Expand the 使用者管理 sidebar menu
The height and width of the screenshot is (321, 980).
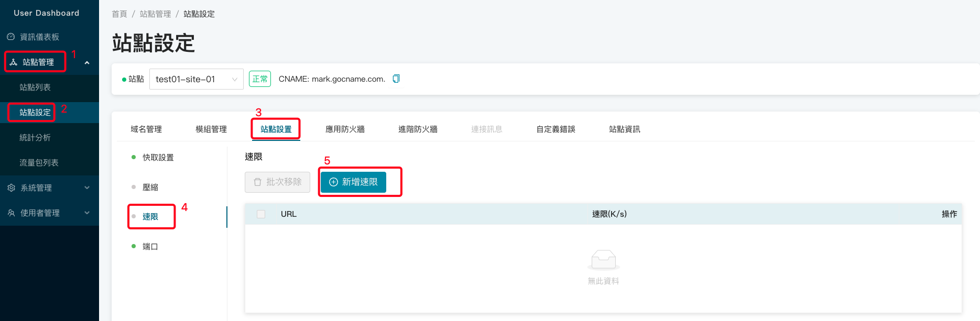[87, 213]
